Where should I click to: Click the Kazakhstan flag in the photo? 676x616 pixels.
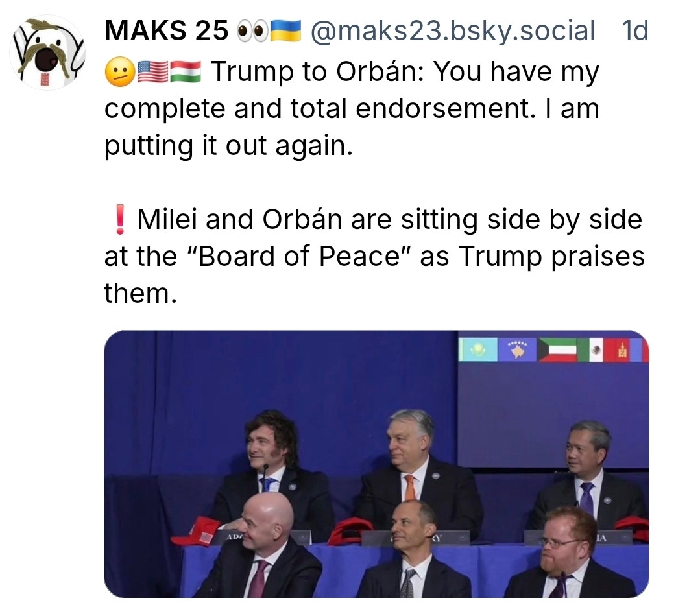(x=477, y=350)
